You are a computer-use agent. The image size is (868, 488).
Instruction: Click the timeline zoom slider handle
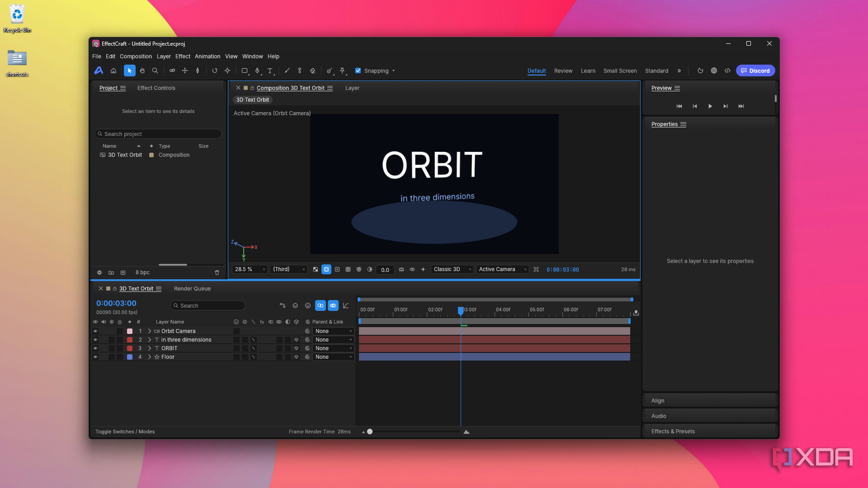coord(370,432)
